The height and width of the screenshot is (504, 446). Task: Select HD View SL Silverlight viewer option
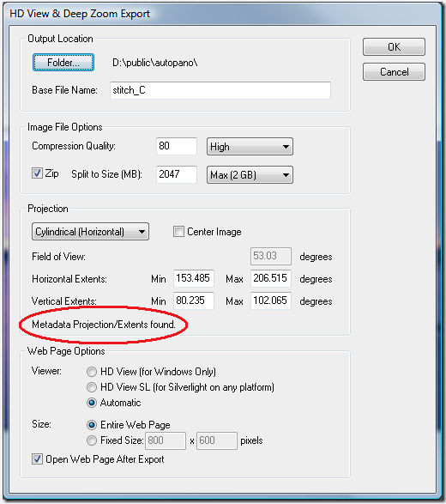[92, 387]
